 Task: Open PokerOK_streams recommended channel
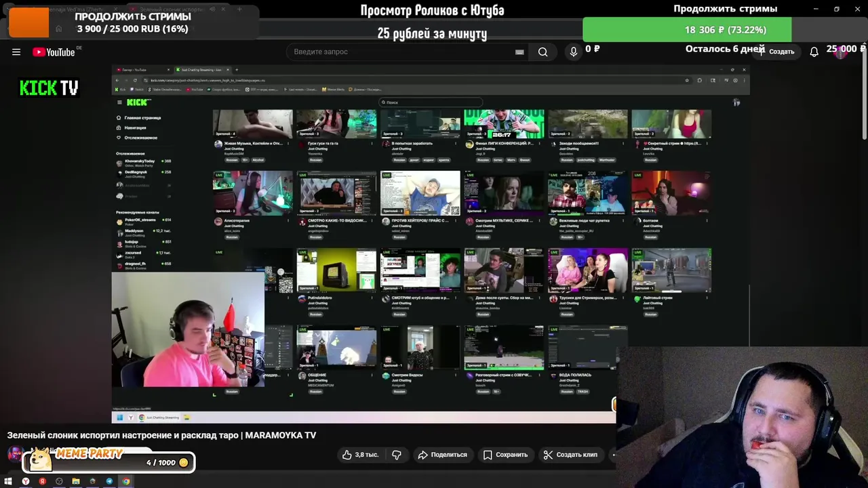pyautogui.click(x=144, y=221)
